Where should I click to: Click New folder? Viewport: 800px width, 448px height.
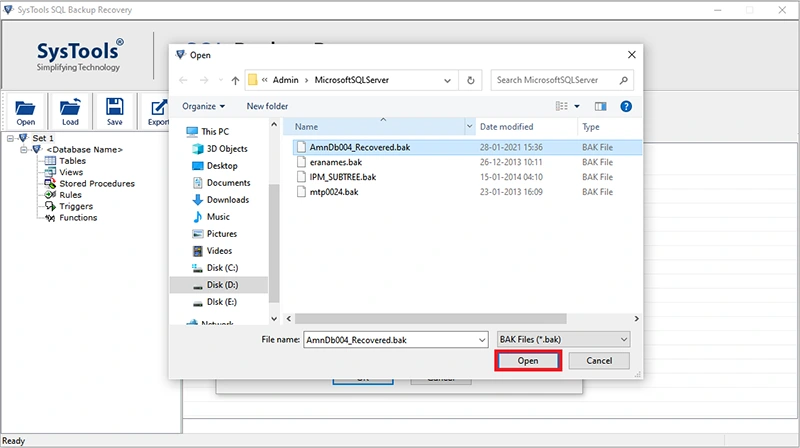coord(267,106)
